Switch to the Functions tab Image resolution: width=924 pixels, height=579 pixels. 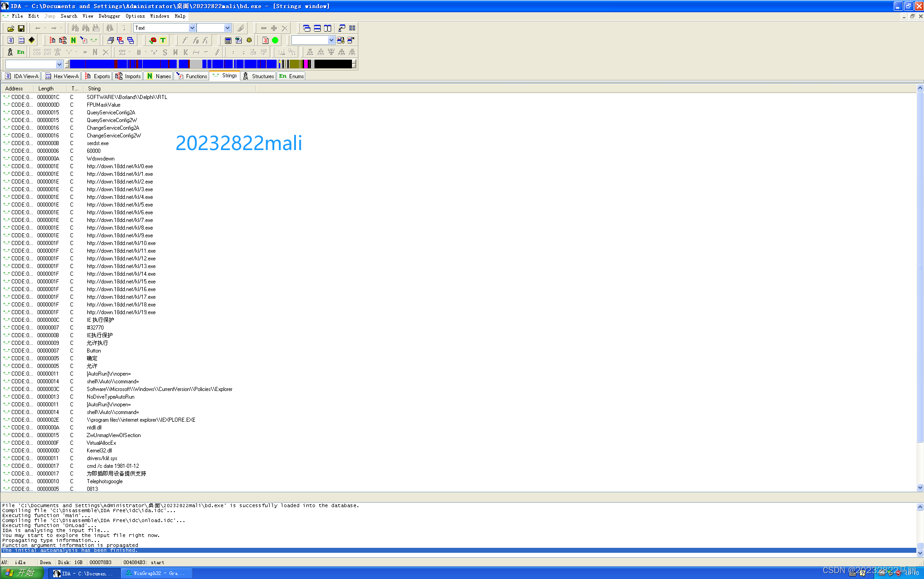click(192, 76)
